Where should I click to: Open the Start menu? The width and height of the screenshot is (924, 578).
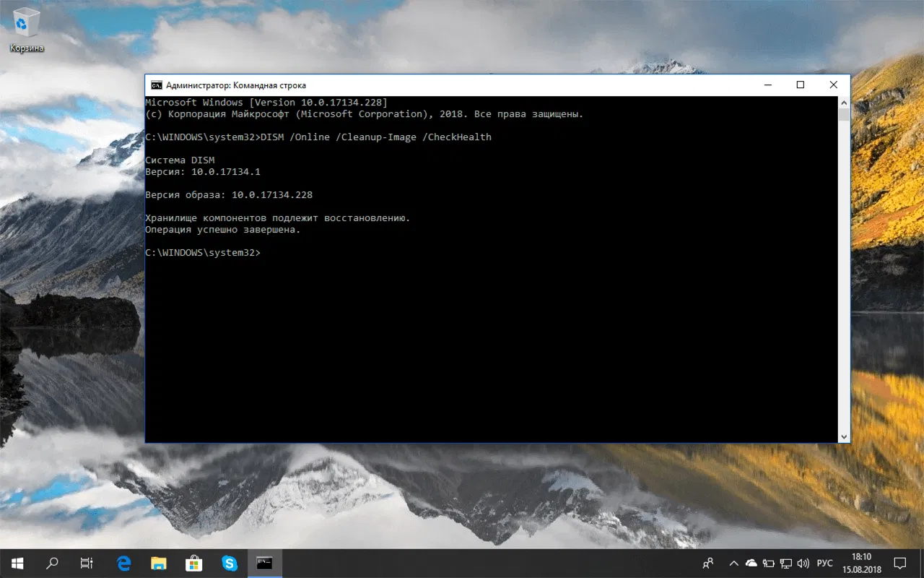(16, 563)
